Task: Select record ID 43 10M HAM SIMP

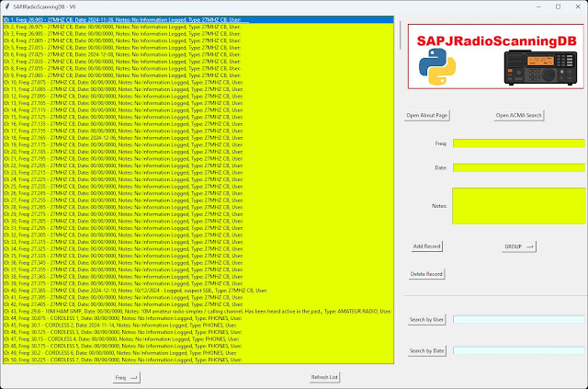Action: 198,311
